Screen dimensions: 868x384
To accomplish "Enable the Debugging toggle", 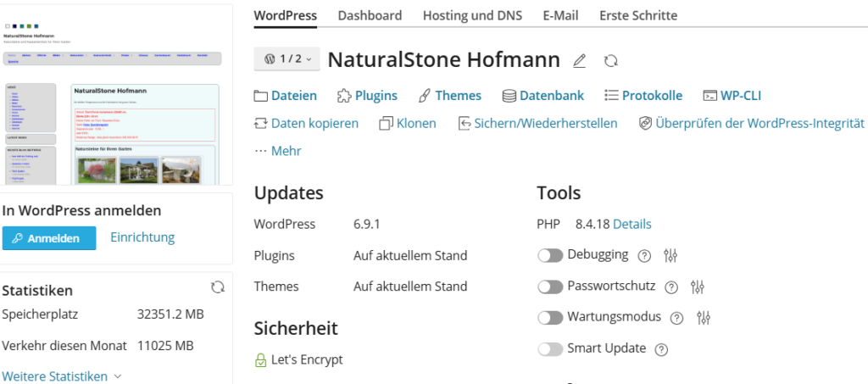I will (550, 255).
